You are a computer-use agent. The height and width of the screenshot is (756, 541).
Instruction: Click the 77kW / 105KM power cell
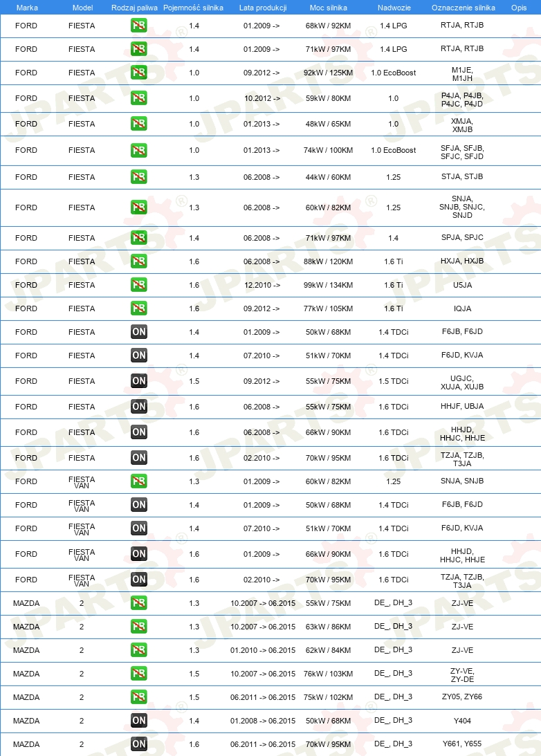pos(329,308)
